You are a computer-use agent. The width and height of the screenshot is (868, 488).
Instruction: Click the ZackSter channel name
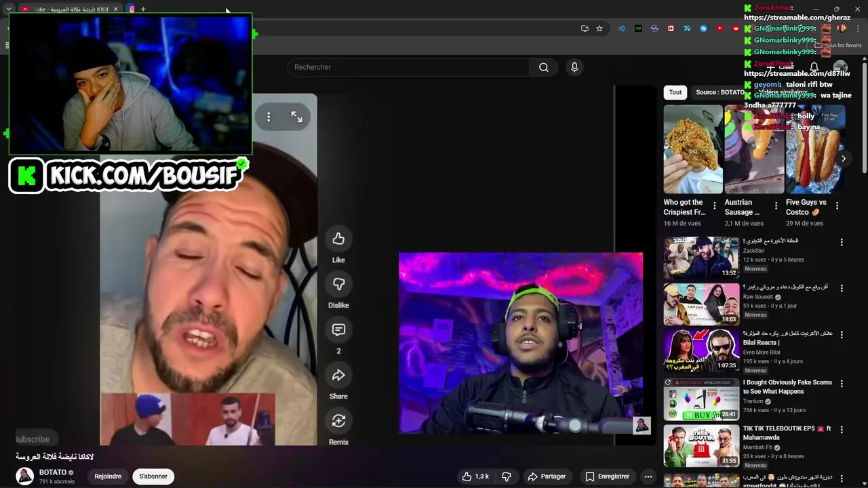[x=753, y=251]
